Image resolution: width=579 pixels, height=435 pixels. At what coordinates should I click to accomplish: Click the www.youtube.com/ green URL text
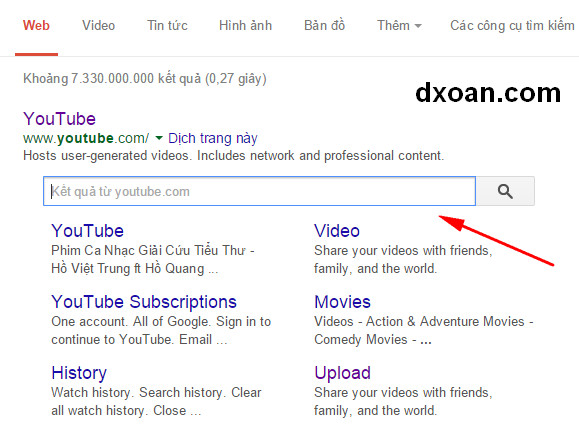click(x=86, y=138)
